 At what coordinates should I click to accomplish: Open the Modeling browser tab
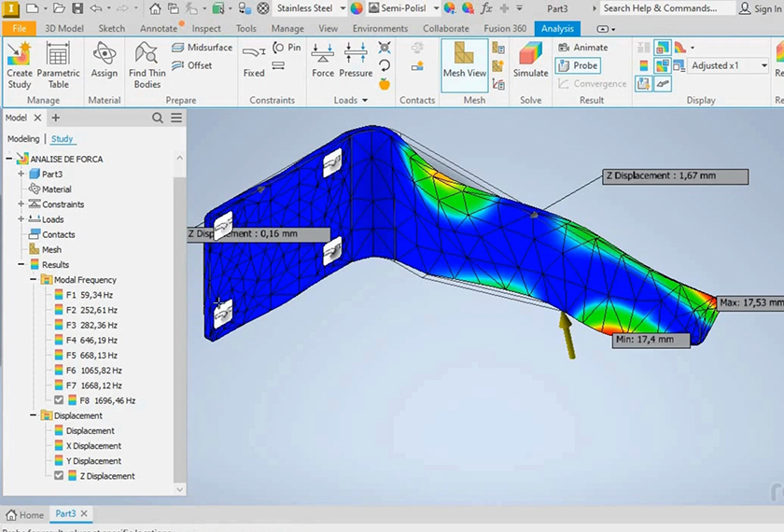(23, 139)
